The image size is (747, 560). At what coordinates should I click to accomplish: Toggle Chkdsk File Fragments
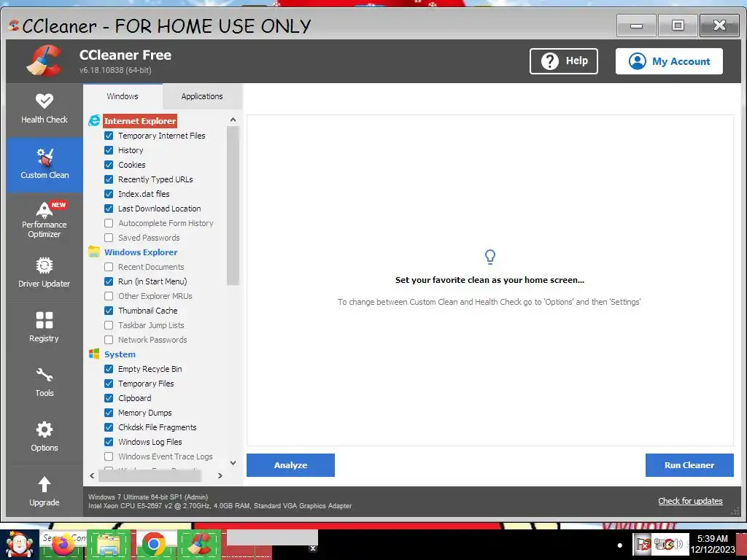pyautogui.click(x=109, y=427)
